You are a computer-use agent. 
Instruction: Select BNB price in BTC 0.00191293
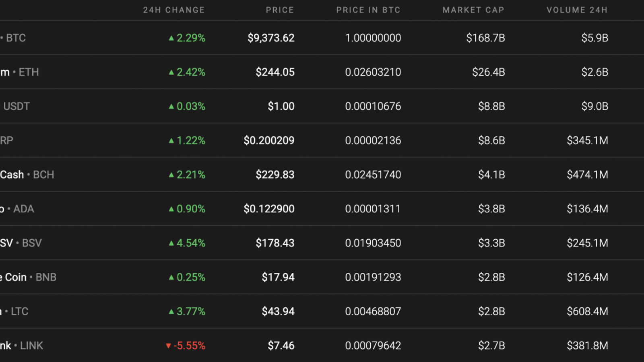coord(373,277)
